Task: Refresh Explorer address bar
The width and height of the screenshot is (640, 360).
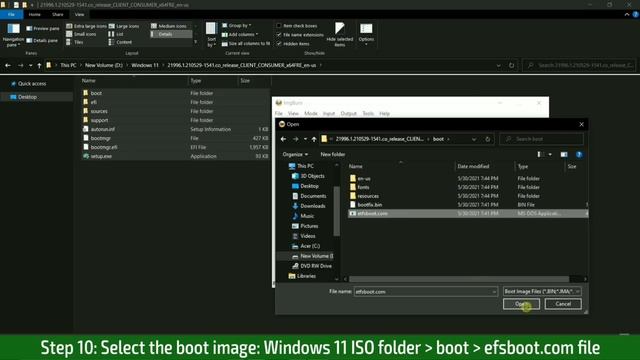Action: tap(511, 65)
